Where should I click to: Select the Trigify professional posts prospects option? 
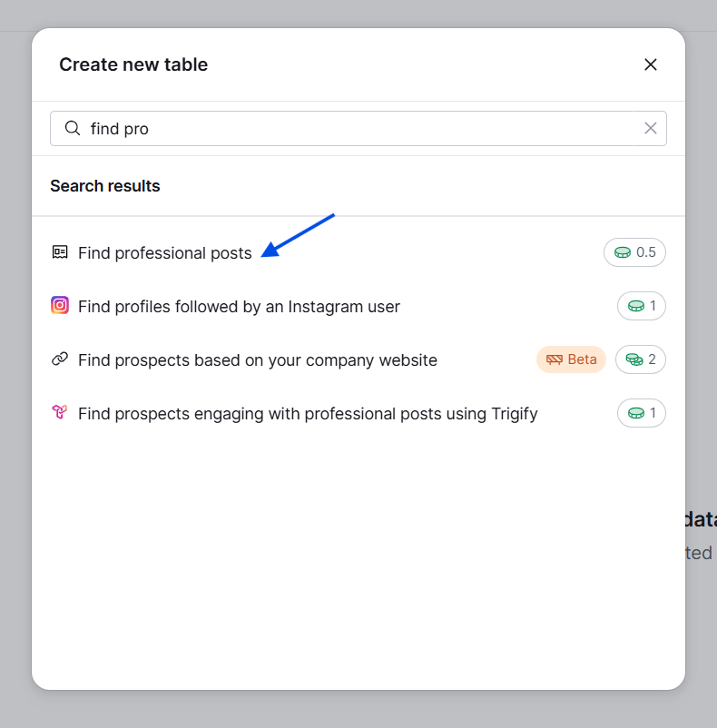pyautogui.click(x=358, y=414)
